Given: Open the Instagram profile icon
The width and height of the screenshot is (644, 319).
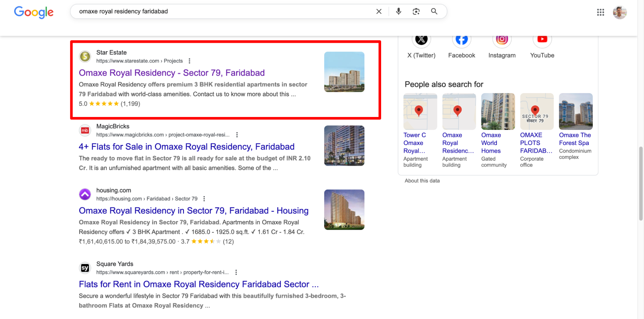Looking at the screenshot, I should tap(502, 40).
